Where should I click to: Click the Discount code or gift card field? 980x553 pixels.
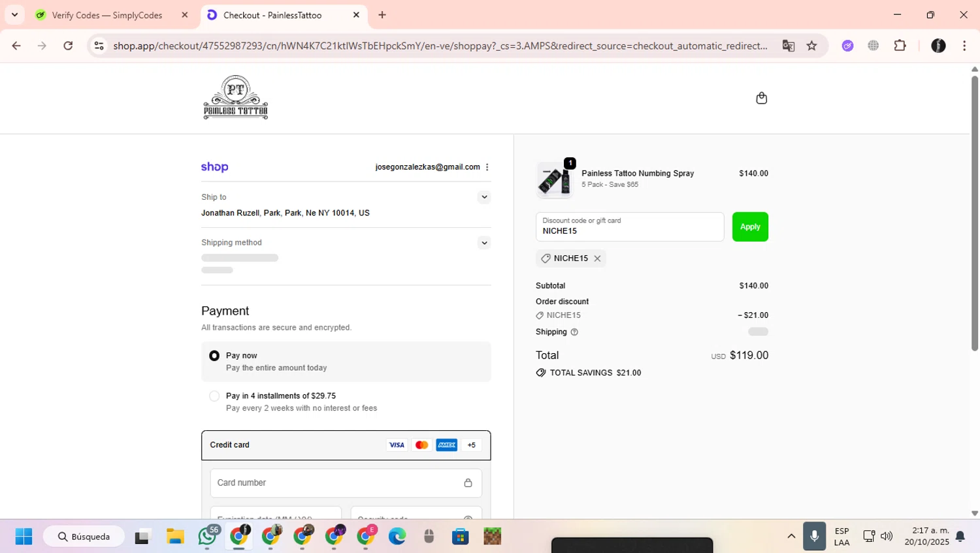coord(630,227)
